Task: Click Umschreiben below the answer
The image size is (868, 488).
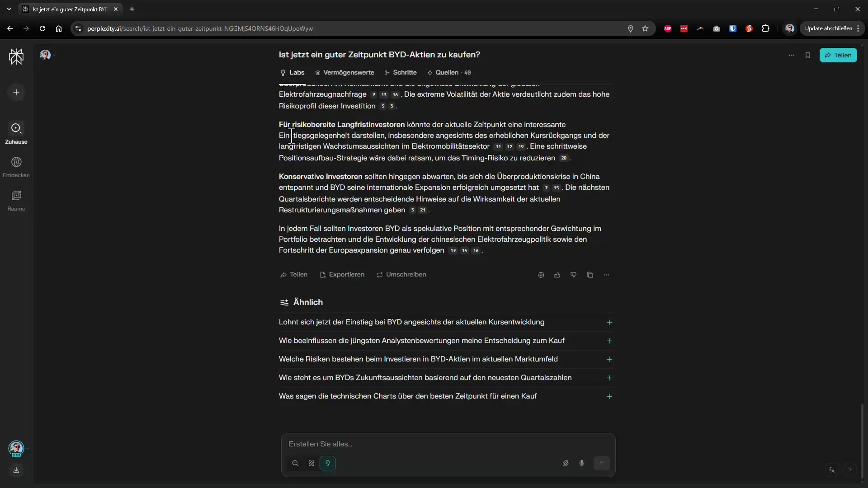Action: pyautogui.click(x=401, y=275)
